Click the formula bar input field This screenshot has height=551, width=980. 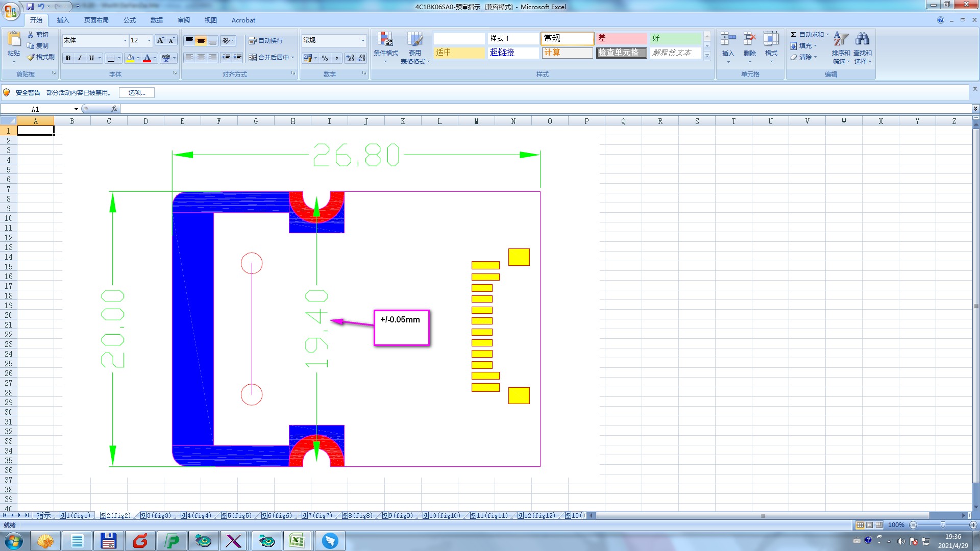pyautogui.click(x=510, y=109)
